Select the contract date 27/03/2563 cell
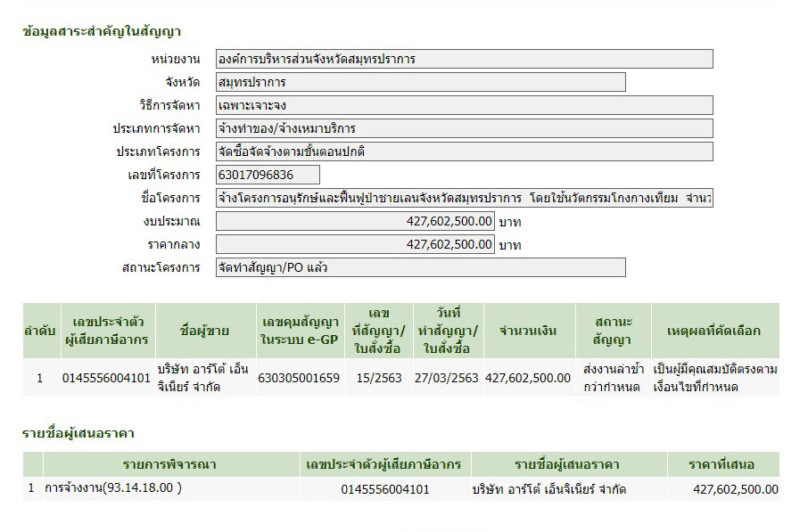 [x=448, y=378]
